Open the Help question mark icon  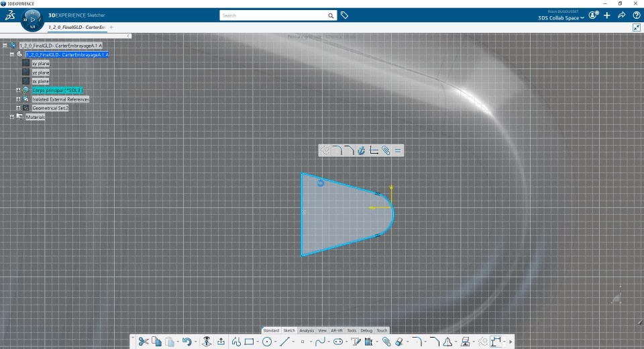[x=637, y=15]
